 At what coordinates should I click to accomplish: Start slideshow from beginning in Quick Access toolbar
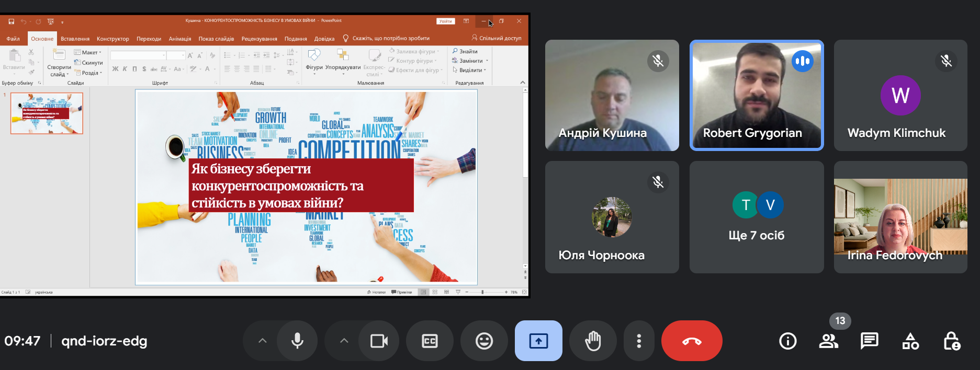click(x=51, y=21)
